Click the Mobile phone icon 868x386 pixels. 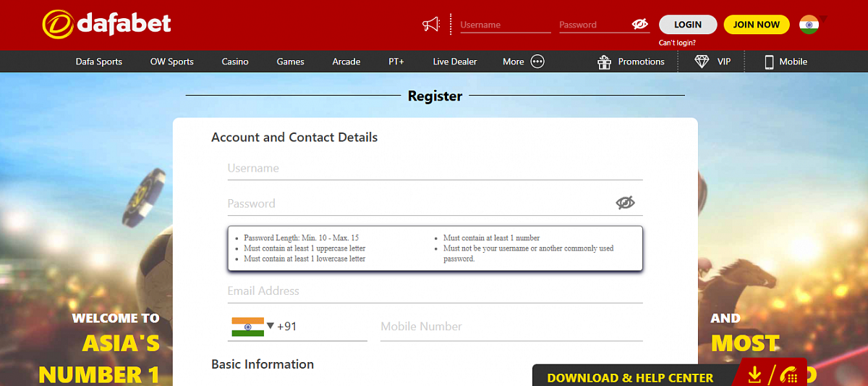tap(769, 62)
